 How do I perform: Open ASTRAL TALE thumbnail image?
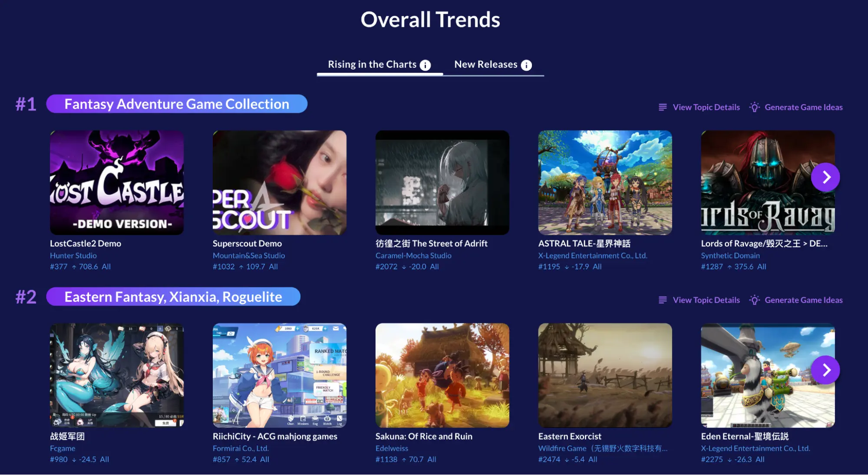click(605, 183)
